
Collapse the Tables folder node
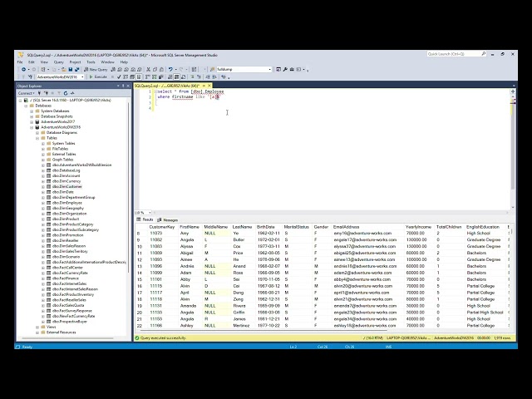coord(37,138)
